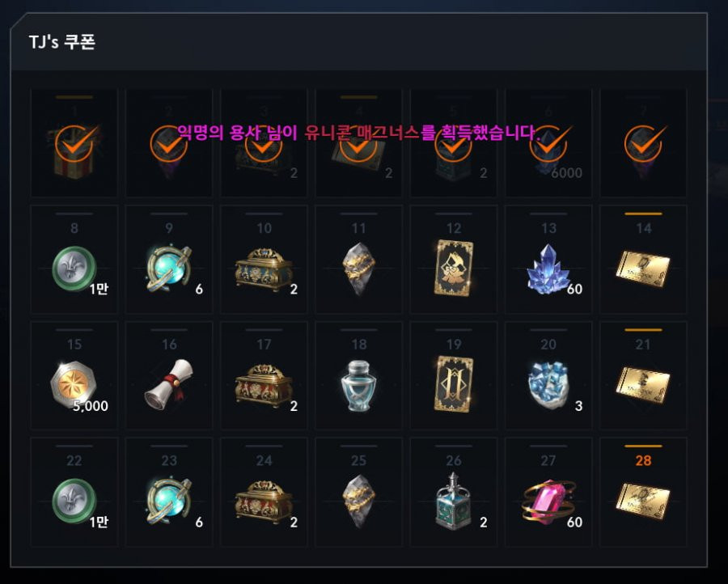Pick the day 12 gold card reward
Screen dimensions: 728x584
point(454,259)
